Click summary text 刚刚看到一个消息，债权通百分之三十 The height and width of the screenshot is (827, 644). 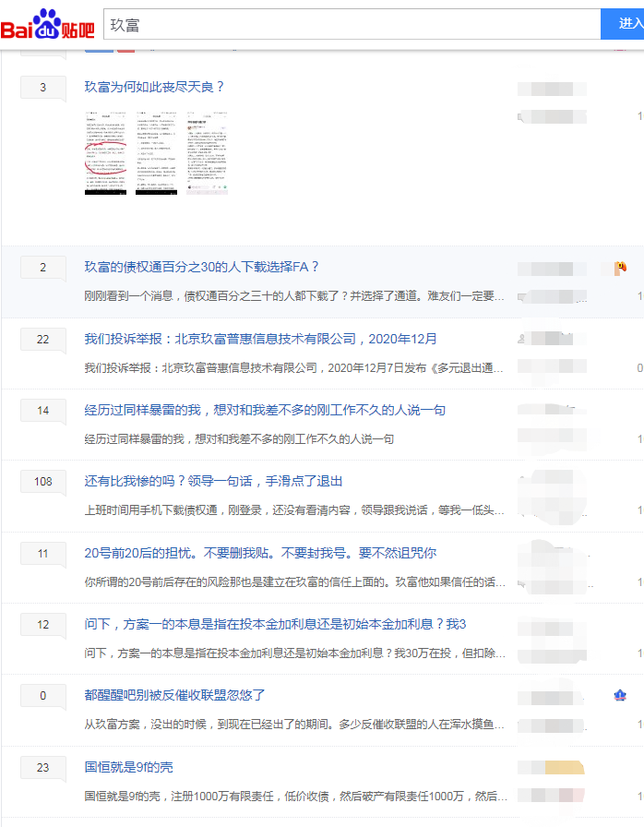(x=294, y=296)
